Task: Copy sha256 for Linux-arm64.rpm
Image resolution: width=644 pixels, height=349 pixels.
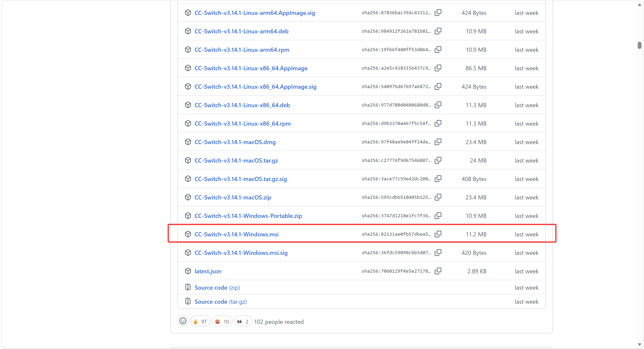Action: click(x=438, y=49)
